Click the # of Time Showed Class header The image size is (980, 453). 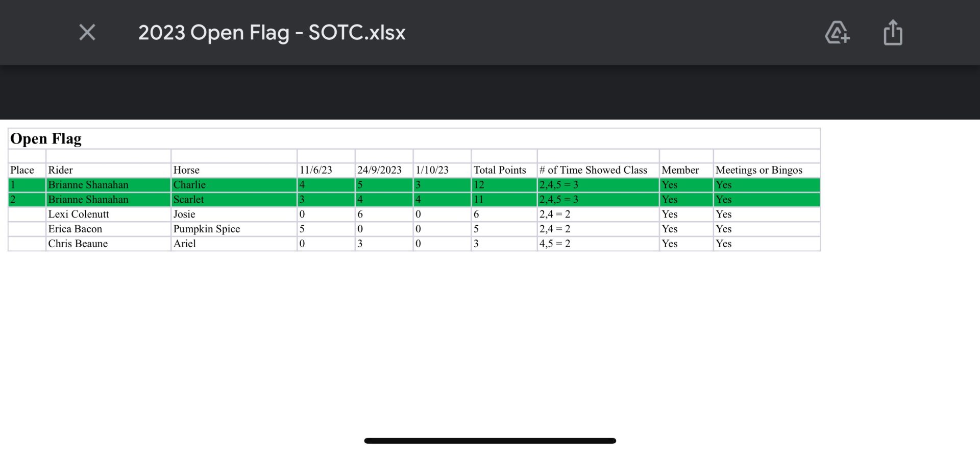[593, 170]
